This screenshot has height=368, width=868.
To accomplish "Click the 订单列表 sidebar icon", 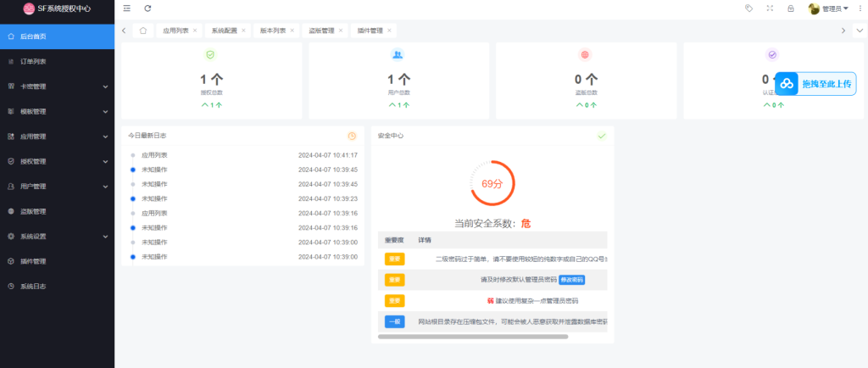I will pyautogui.click(x=11, y=61).
